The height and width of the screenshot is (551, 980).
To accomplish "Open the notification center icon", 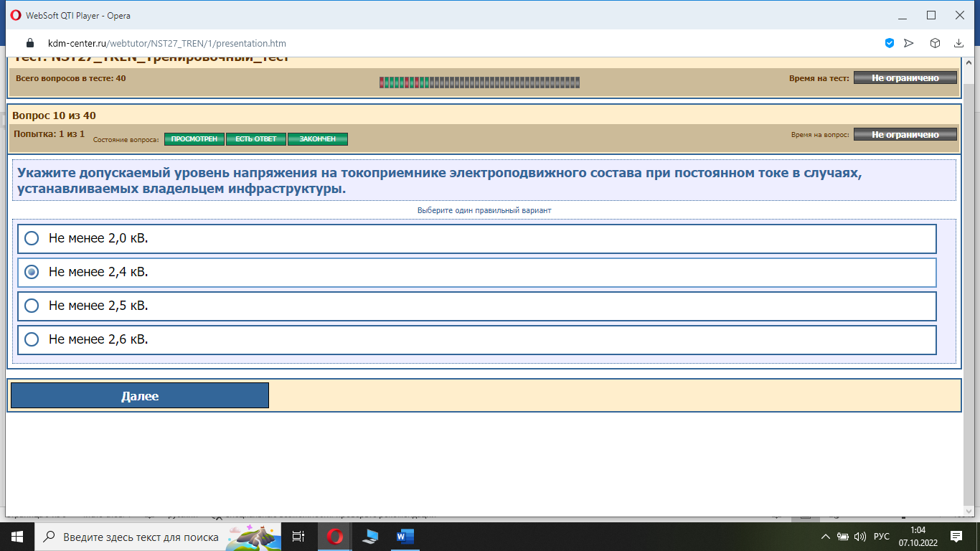I will point(956,537).
